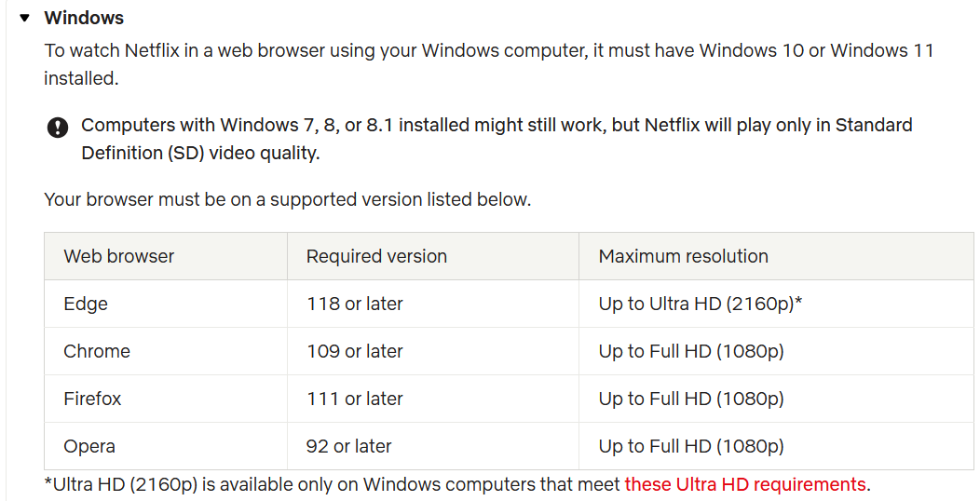Click the 118 or later version cell
Viewport: 980px width, 501px height.
coord(433,304)
